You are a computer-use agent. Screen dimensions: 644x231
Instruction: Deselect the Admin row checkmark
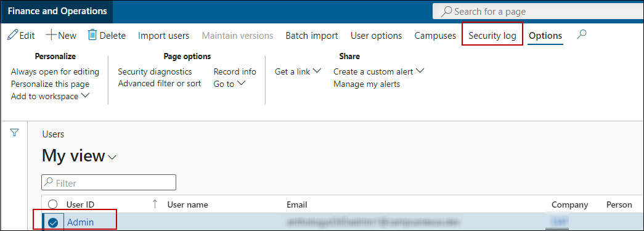[x=53, y=223]
